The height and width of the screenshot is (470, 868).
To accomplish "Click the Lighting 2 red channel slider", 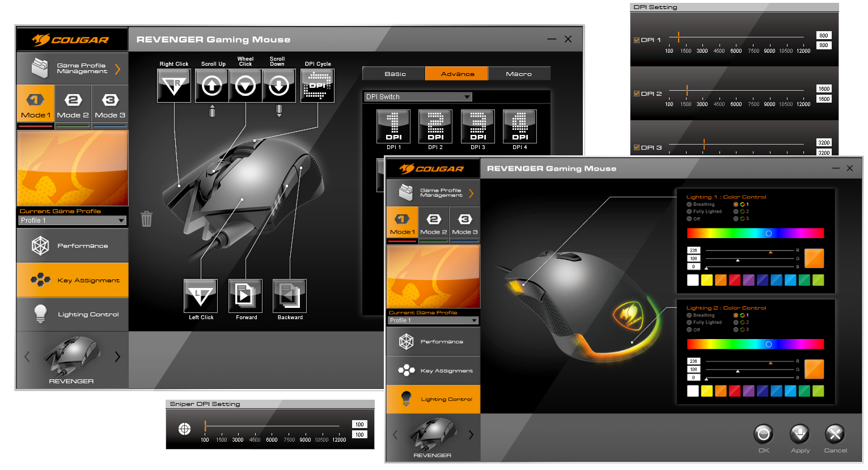I will pos(750,361).
